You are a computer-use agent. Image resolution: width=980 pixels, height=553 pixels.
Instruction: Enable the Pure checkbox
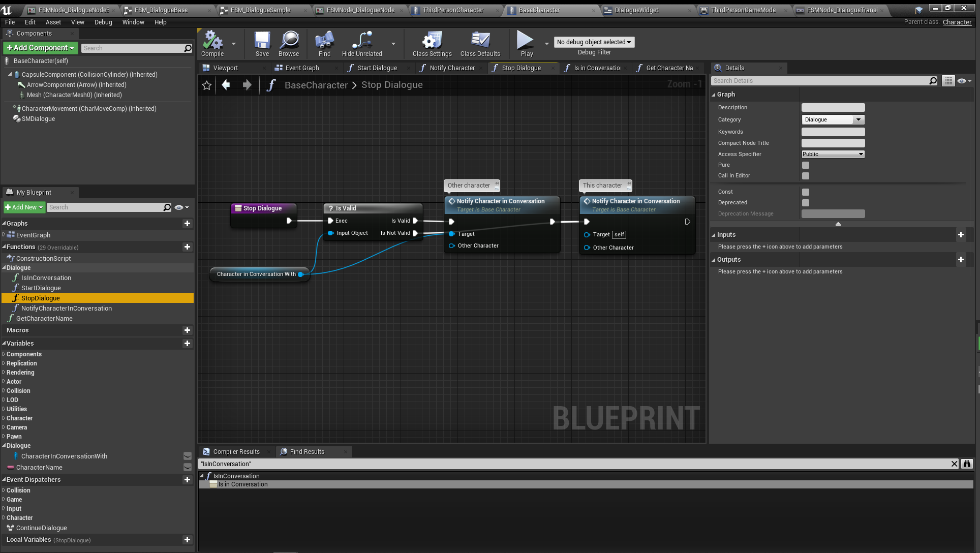pyautogui.click(x=806, y=165)
